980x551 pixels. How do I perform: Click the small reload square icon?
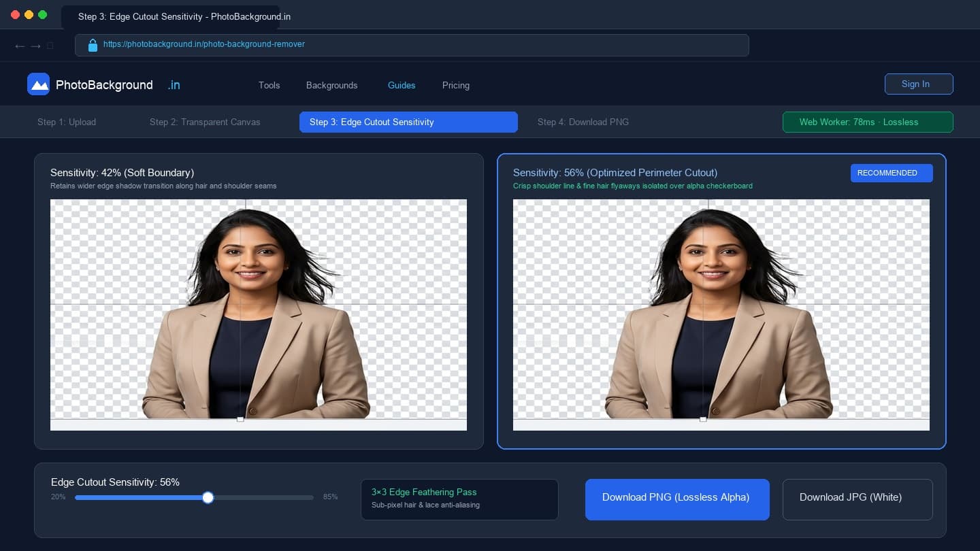point(50,46)
